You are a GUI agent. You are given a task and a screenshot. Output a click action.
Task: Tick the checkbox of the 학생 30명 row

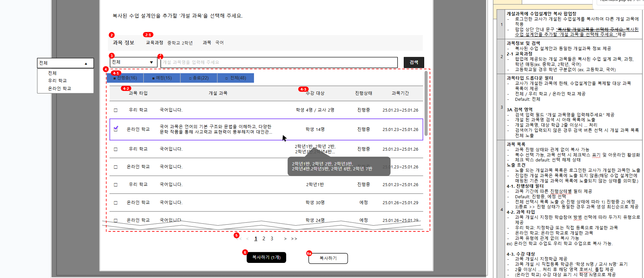click(116, 203)
